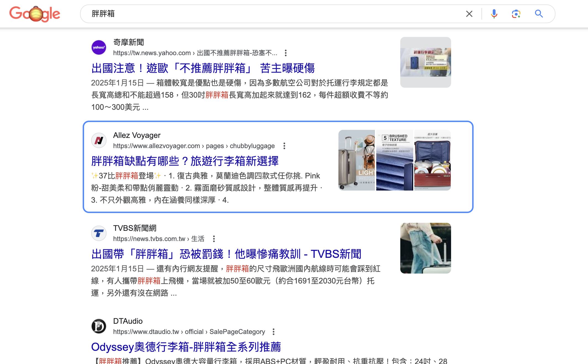Open more options for Allez Voyager result
Screen dimensions: 588x364
pos(284,146)
